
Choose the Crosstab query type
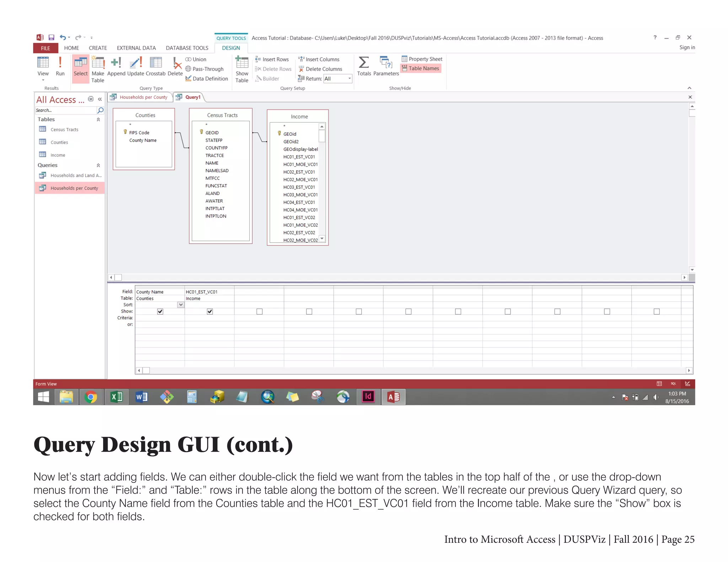[156, 66]
